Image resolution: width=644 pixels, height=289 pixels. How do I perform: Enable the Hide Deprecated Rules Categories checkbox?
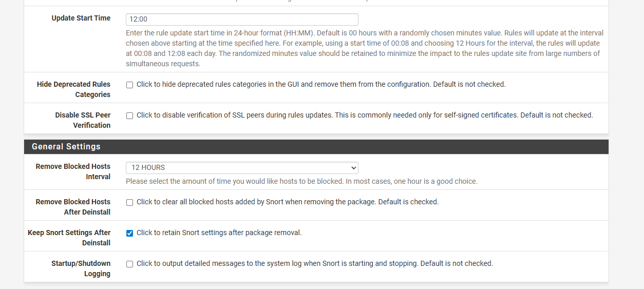pyautogui.click(x=129, y=85)
